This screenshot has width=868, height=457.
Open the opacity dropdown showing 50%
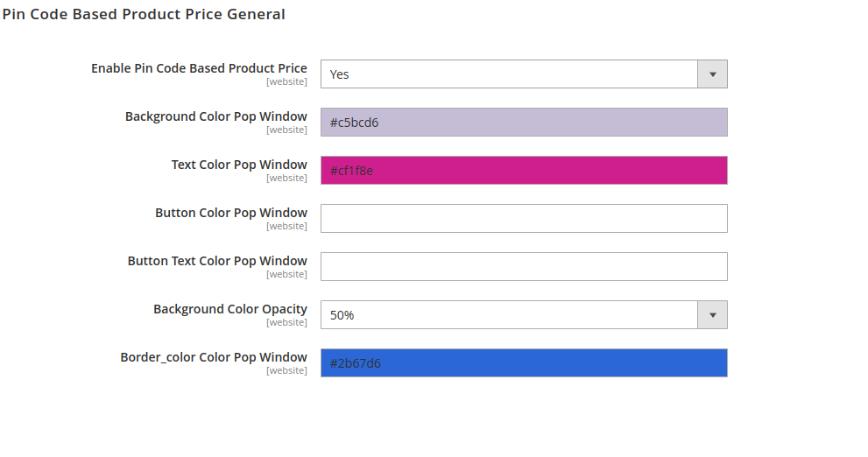click(x=510, y=315)
